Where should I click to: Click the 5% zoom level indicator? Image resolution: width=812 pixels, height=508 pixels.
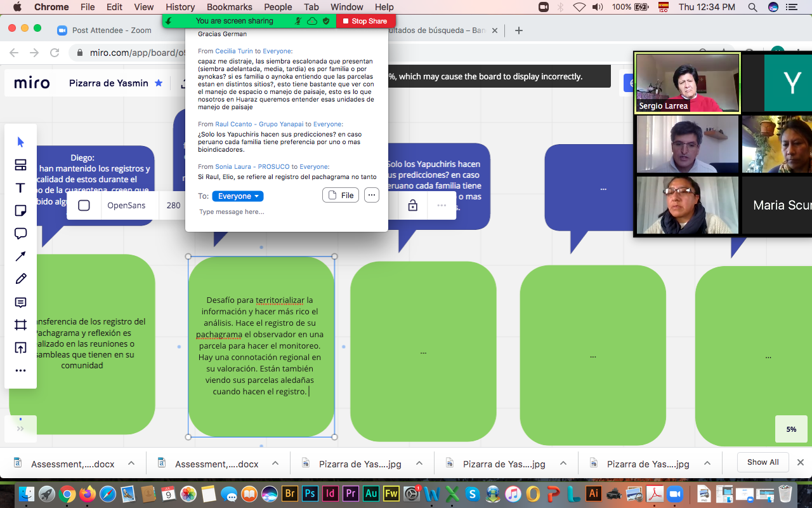pos(791,429)
